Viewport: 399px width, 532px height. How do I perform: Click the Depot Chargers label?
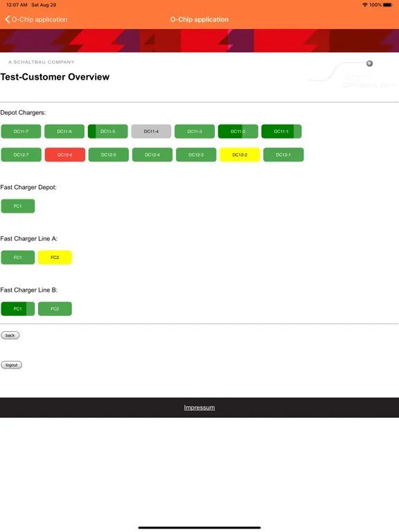[x=23, y=113]
